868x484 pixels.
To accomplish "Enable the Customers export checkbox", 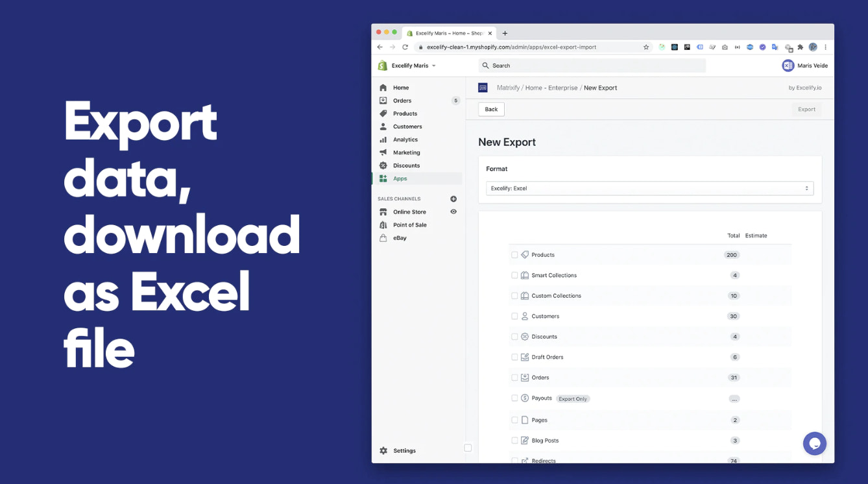I will [514, 317].
